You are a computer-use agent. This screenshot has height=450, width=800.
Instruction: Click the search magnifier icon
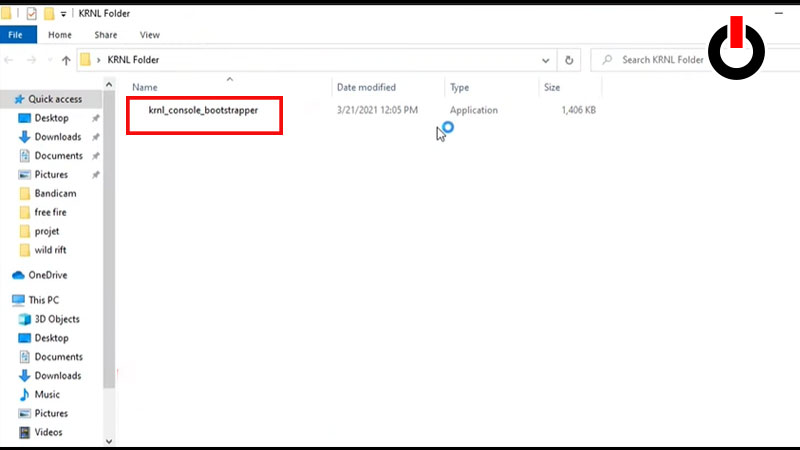pyautogui.click(x=607, y=60)
